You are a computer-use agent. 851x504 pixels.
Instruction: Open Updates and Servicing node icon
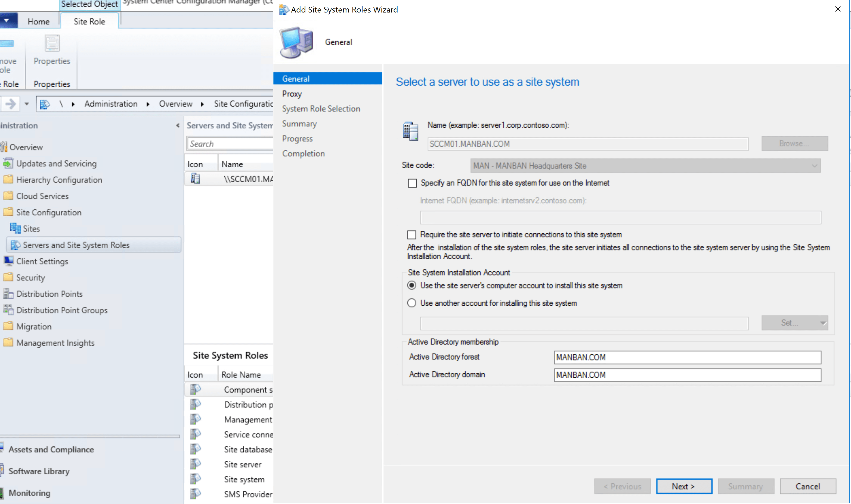8,163
